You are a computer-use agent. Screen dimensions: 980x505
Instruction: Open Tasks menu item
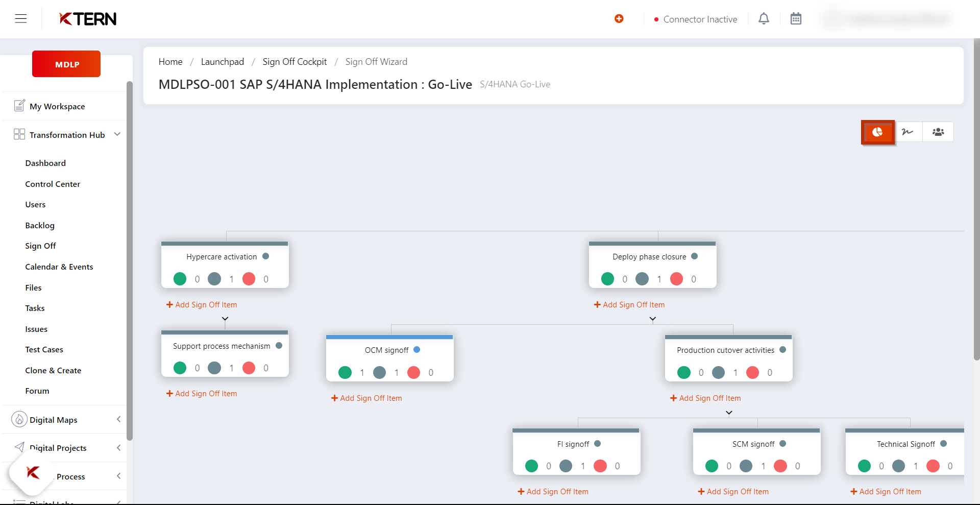point(35,308)
